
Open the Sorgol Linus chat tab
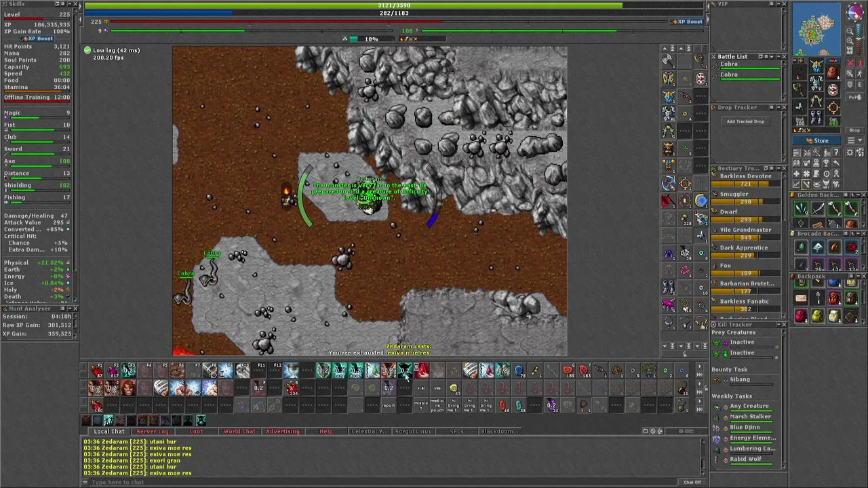(x=413, y=432)
